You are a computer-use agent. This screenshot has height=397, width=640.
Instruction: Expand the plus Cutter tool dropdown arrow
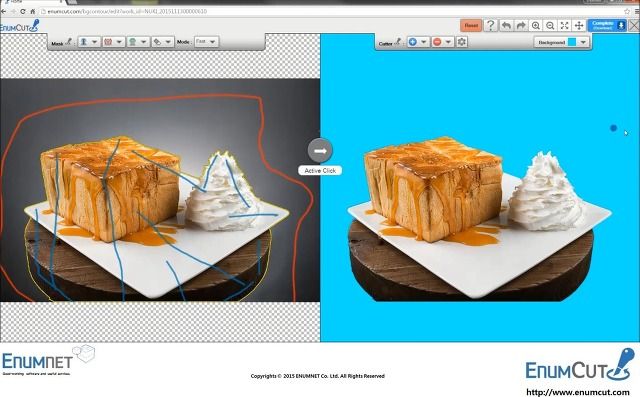click(423, 42)
